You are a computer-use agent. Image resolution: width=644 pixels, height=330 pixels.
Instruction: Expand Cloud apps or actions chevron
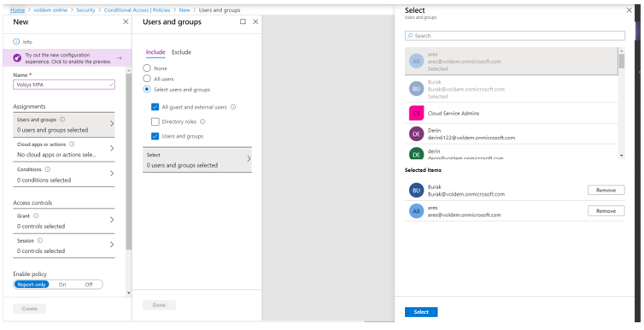[x=112, y=149]
